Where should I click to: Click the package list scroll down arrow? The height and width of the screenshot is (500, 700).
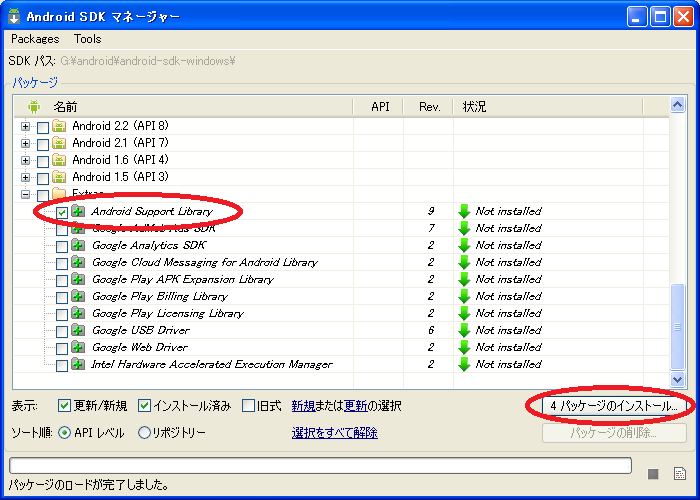[677, 379]
